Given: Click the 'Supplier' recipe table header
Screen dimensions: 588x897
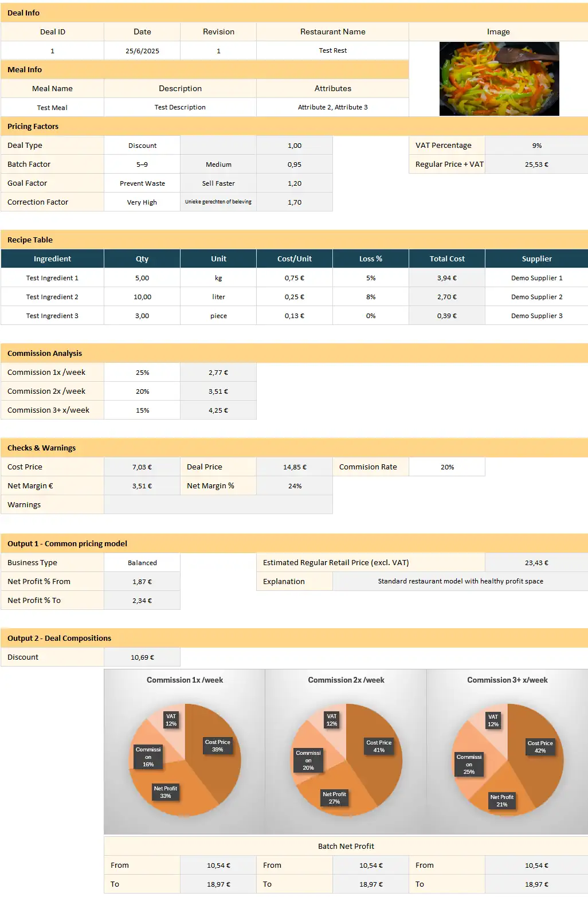Looking at the screenshot, I should coord(536,258).
